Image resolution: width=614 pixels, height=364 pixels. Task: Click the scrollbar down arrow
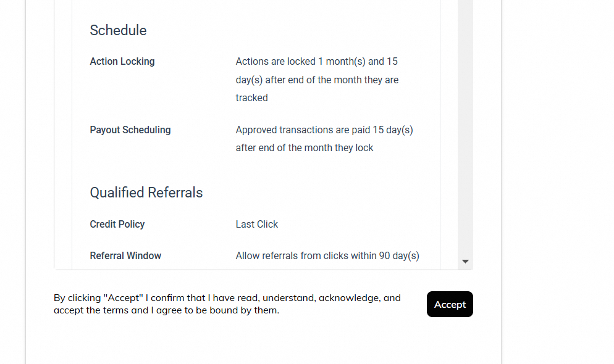coord(466,262)
